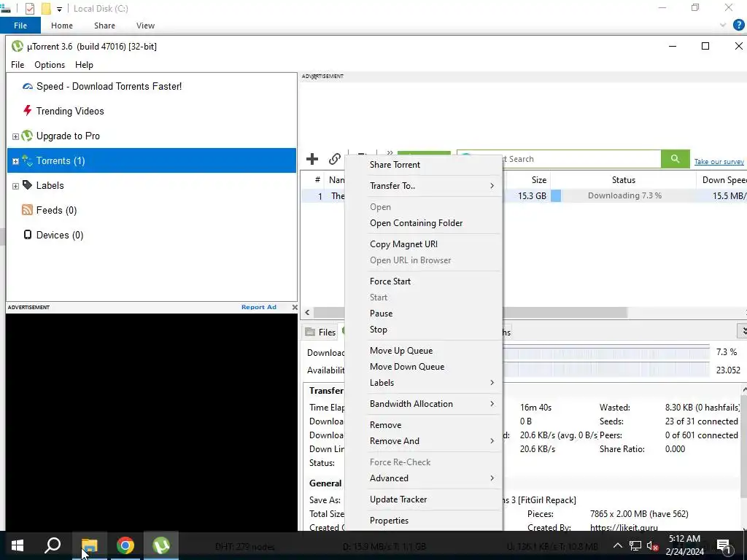Click the network tray icon
Image resolution: width=747 pixels, height=560 pixels.
point(635,545)
